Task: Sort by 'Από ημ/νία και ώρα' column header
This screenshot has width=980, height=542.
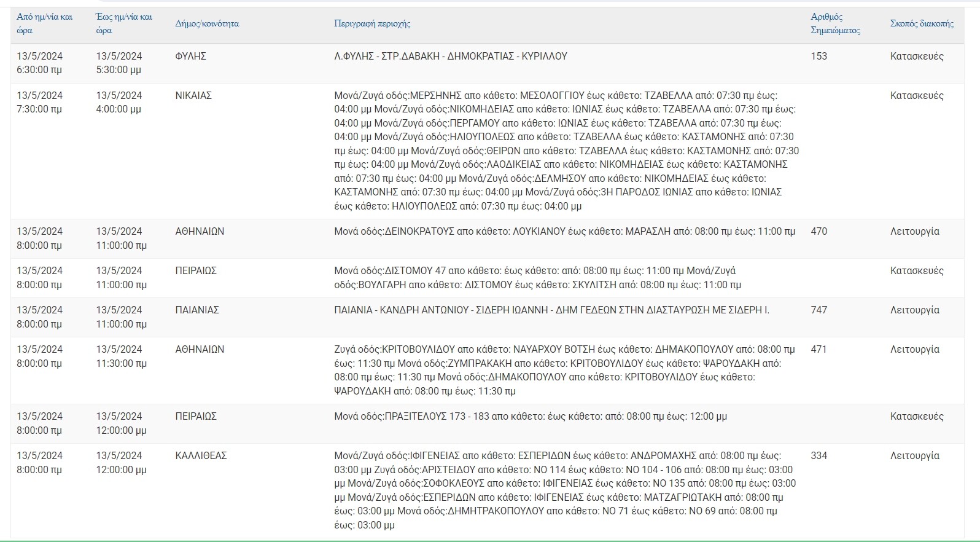Action: pos(44,23)
